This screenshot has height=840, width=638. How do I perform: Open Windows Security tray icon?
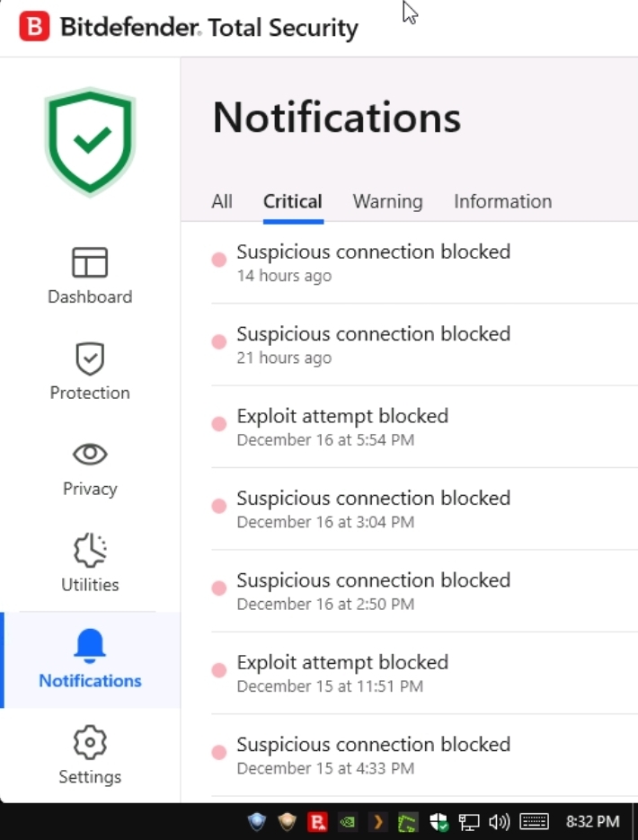(x=439, y=821)
